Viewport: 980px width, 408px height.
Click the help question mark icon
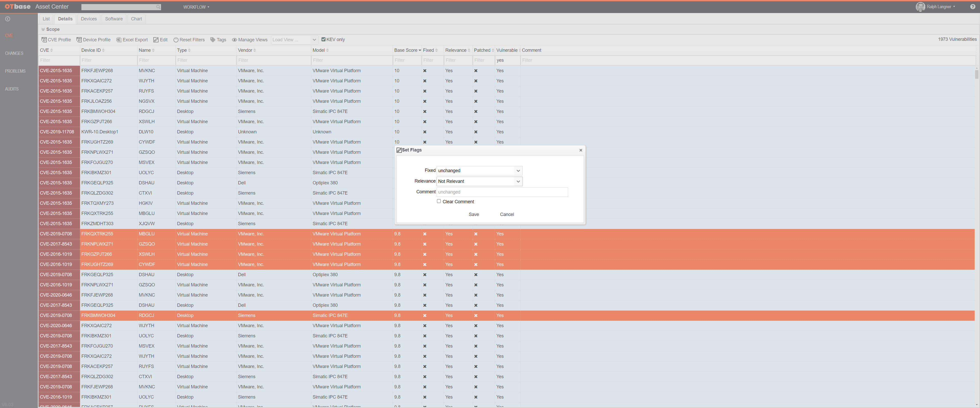pyautogui.click(x=972, y=6)
